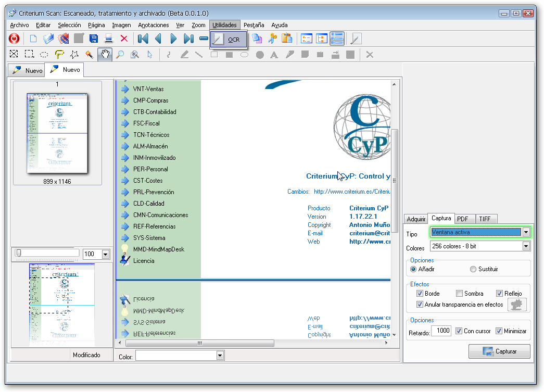Image resolution: width=544 pixels, height=392 pixels.
Task: Open the Color dropdown below the document
Action: coord(220,355)
